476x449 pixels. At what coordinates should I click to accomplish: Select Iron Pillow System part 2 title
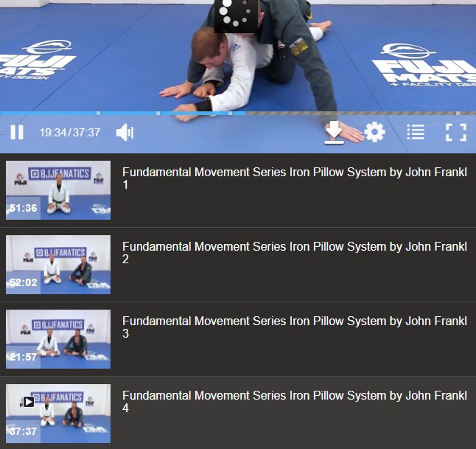pyautogui.click(x=295, y=253)
